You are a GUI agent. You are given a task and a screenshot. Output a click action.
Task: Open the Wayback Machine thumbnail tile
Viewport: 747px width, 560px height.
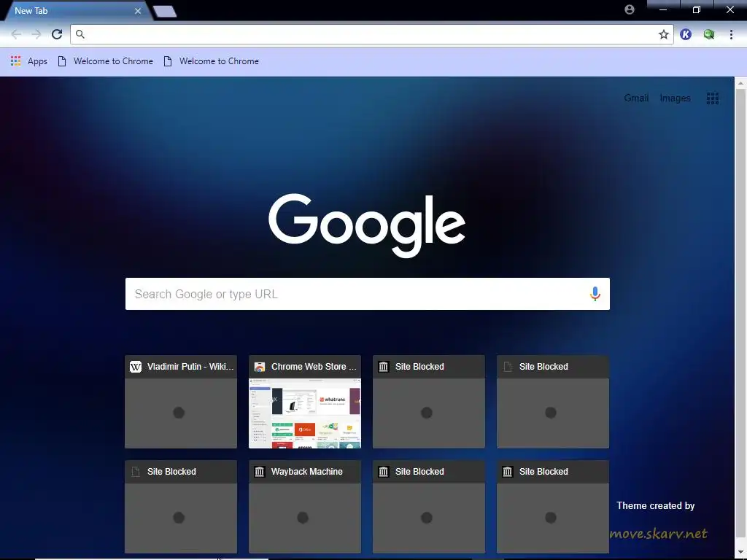click(305, 507)
